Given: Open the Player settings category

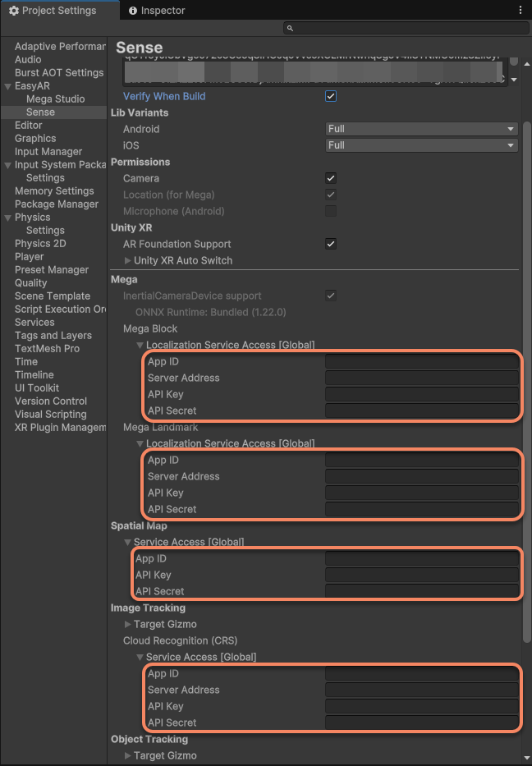Looking at the screenshot, I should [30, 257].
